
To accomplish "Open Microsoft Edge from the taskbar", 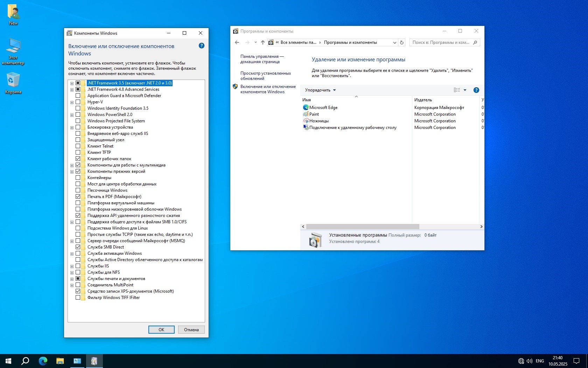I will tap(43, 361).
